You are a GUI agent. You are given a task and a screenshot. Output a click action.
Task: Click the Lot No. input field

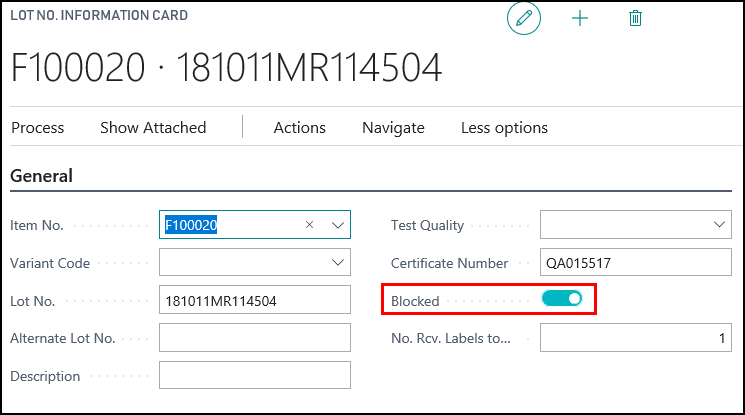(x=254, y=300)
